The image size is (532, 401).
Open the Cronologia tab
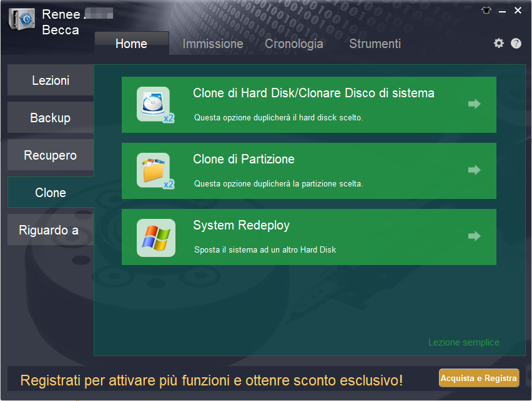[293, 44]
